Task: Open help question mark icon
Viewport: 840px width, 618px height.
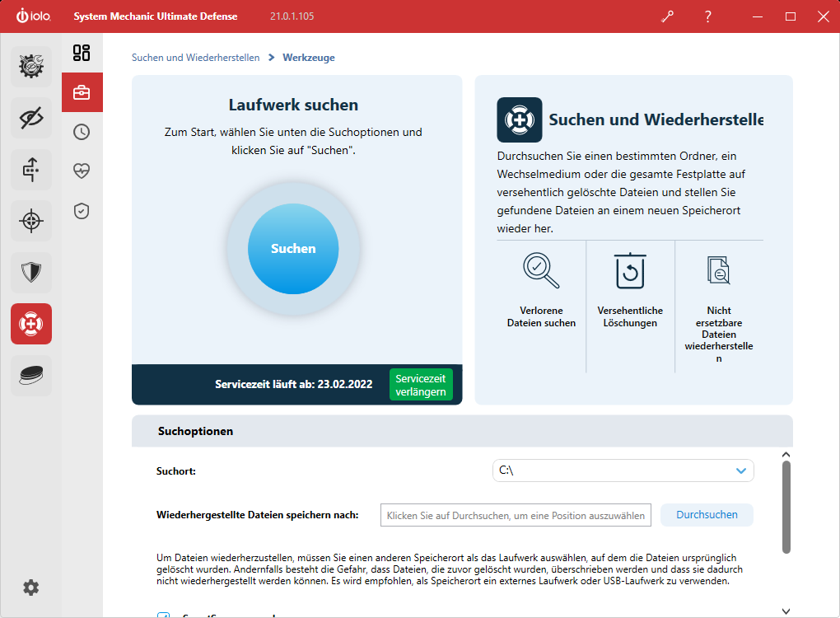Action: coord(708,16)
